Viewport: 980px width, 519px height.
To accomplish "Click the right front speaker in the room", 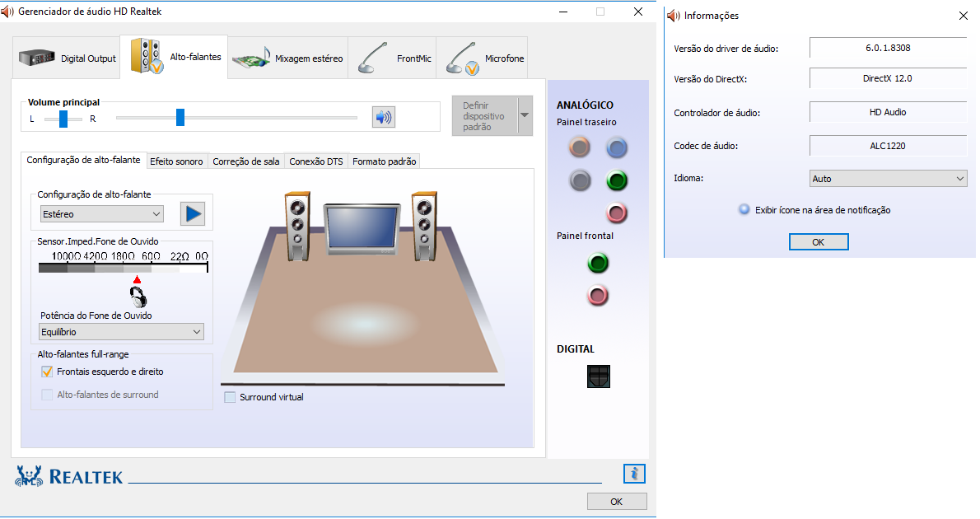I will pyautogui.click(x=424, y=226).
